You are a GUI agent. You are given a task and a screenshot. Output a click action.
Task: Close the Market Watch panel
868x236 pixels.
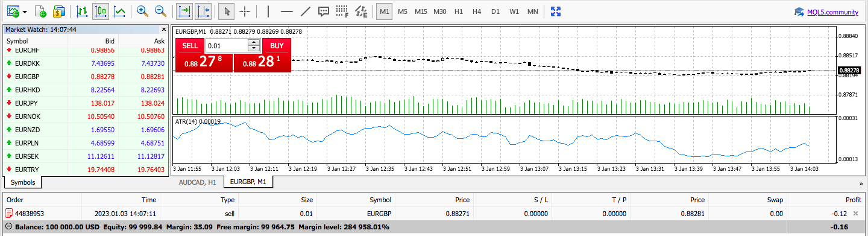coord(163,29)
